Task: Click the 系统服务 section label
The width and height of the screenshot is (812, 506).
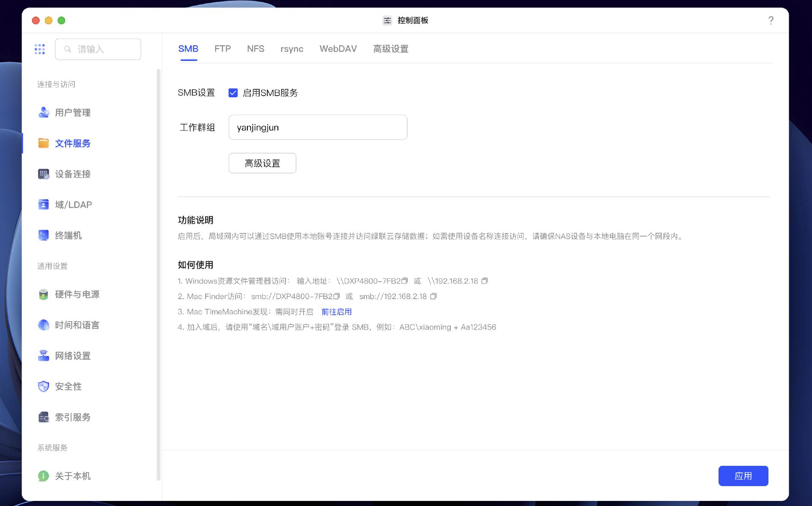Action: tap(52, 448)
